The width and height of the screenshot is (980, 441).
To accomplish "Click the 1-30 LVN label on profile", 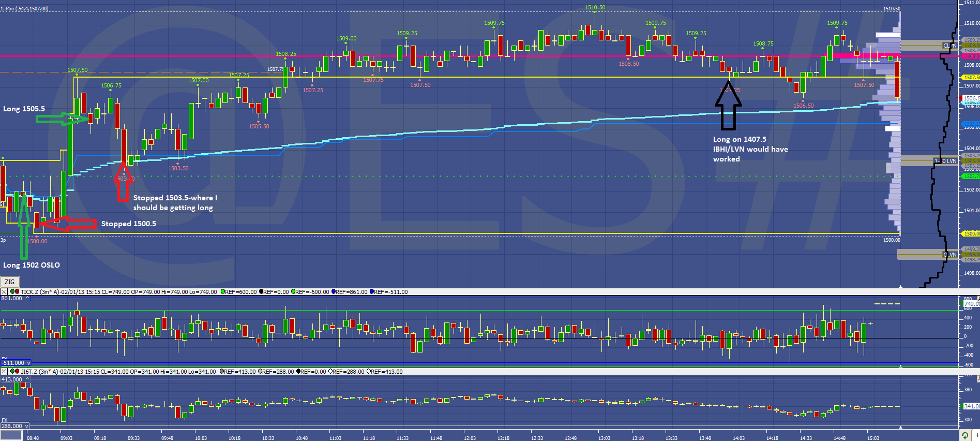I will pyautogui.click(x=945, y=161).
